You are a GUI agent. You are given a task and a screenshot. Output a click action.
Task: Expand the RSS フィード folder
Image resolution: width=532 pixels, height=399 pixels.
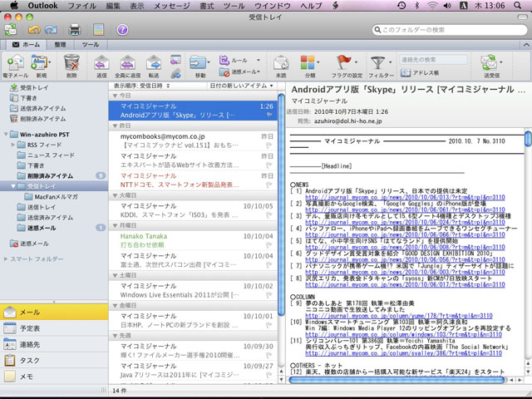[13, 145]
